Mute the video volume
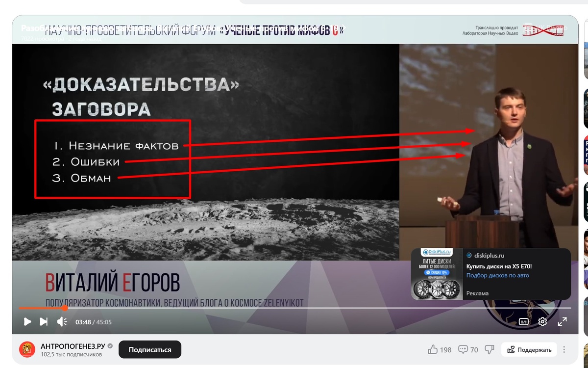The height and width of the screenshot is (368, 588). click(61, 321)
